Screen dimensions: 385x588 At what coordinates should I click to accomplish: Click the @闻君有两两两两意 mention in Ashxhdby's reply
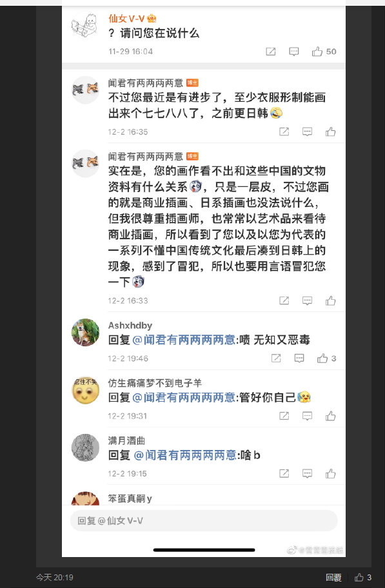[x=184, y=340]
